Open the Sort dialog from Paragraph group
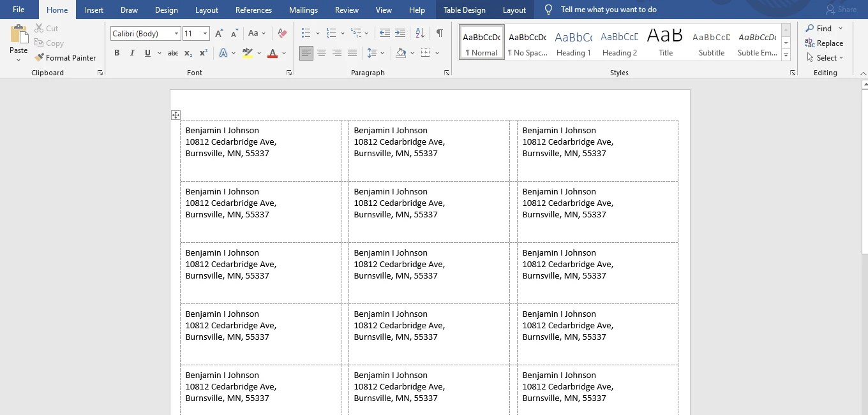 [421, 33]
